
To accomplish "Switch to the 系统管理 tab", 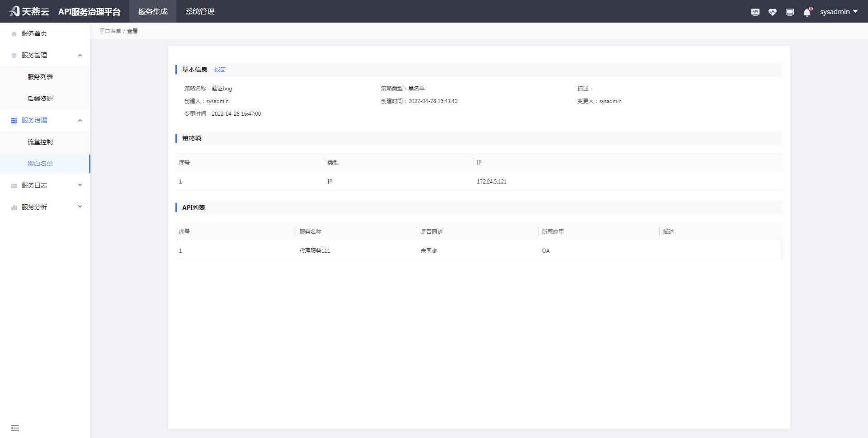I will pyautogui.click(x=200, y=12).
